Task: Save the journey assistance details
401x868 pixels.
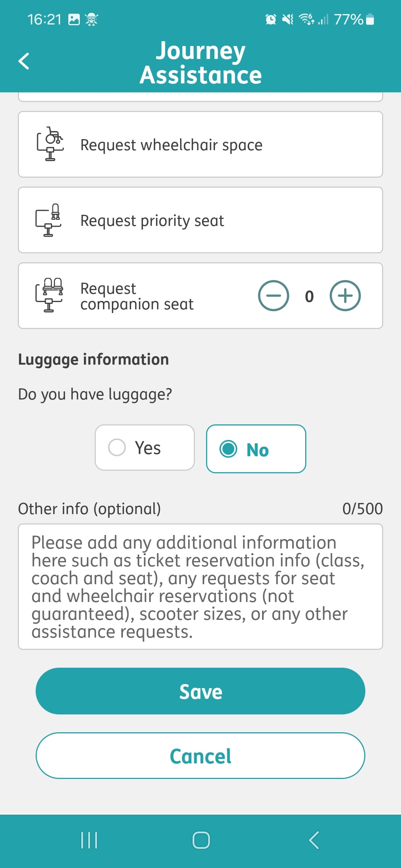Action: pyautogui.click(x=200, y=691)
